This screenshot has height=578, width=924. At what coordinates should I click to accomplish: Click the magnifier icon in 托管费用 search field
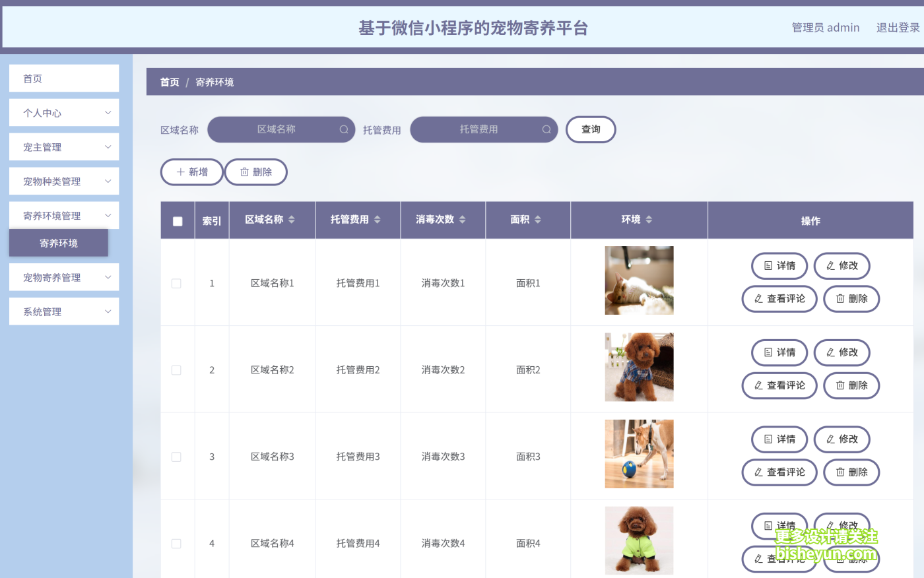coord(546,129)
